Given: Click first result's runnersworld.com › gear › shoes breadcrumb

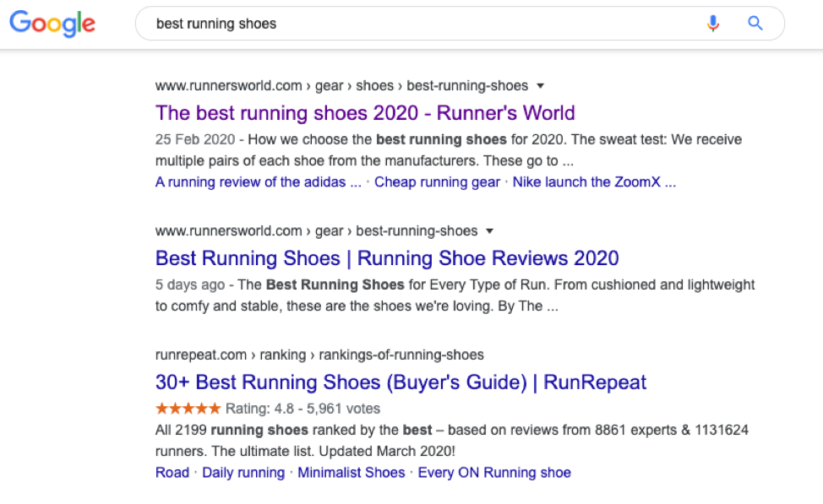Looking at the screenshot, I should (341, 86).
